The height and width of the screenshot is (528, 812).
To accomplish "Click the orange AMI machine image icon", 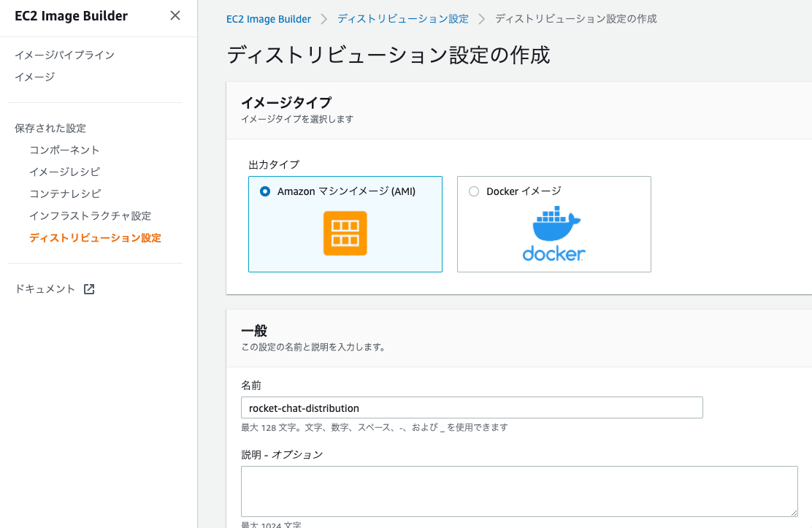I will click(x=345, y=233).
